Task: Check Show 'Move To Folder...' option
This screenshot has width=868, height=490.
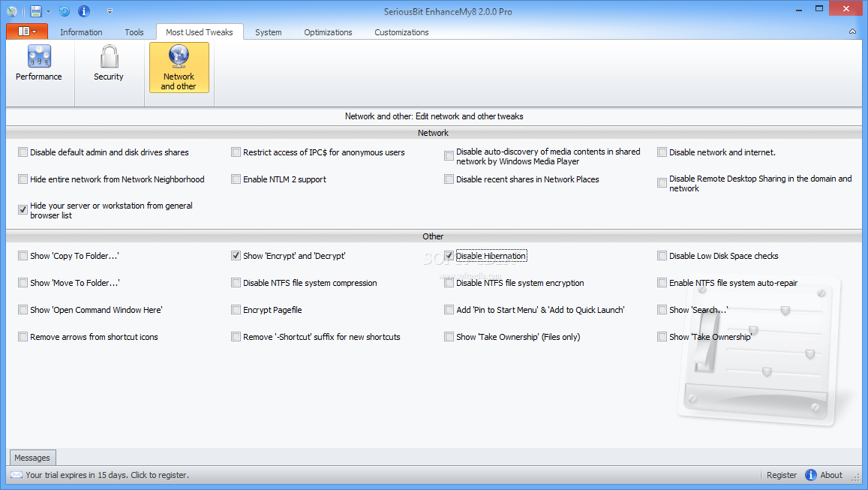Action: (23, 283)
